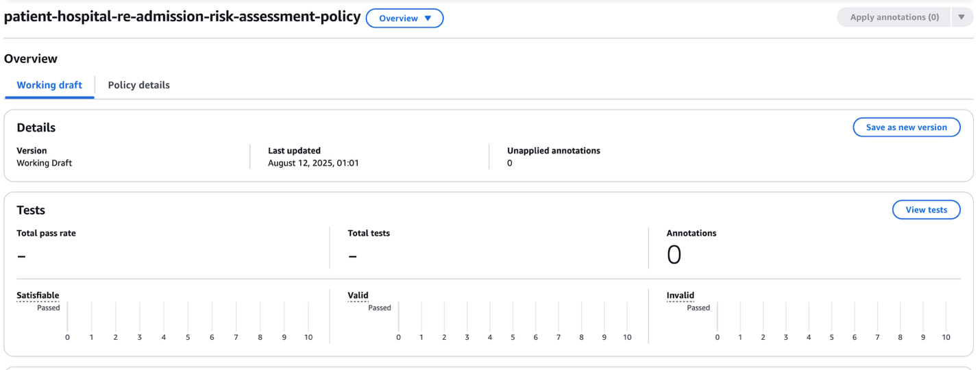
Task: Click the underlined Valid label
Action: coord(358,295)
